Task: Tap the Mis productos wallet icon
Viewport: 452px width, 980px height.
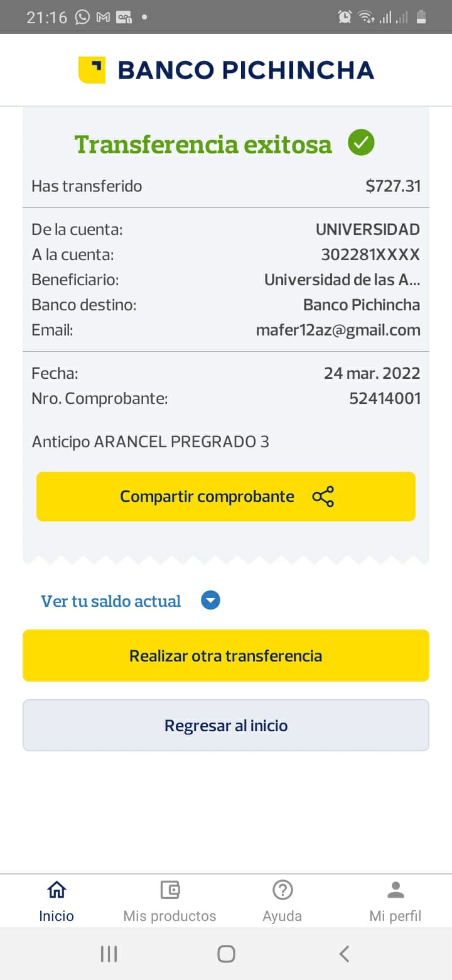Action: [169, 890]
